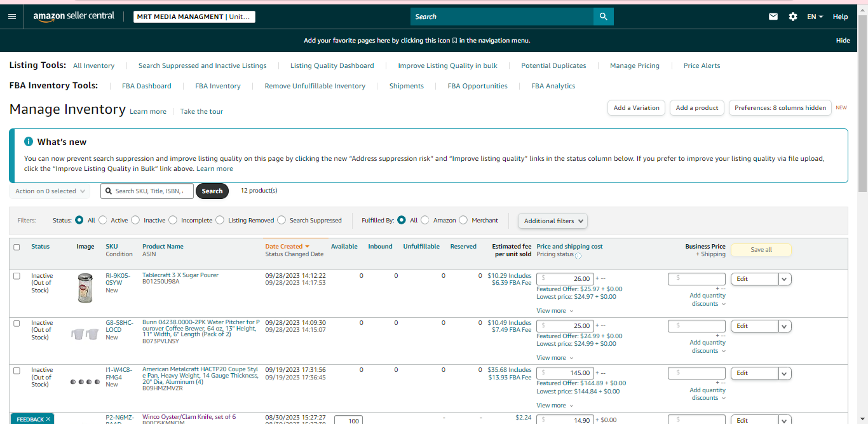The height and width of the screenshot is (424, 868).
Task: Open the Tablecraft 3 X Sugar Pourer listing
Action: pos(180,275)
